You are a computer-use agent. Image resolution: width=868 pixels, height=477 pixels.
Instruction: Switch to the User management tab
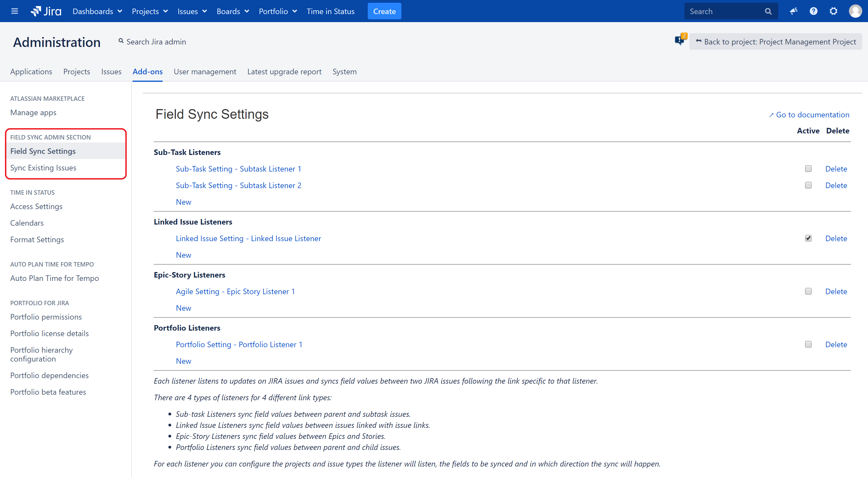205,72
